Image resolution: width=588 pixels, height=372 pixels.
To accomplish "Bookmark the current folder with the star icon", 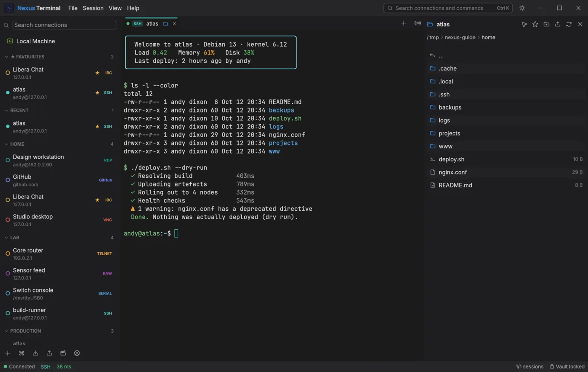I will tap(535, 24).
